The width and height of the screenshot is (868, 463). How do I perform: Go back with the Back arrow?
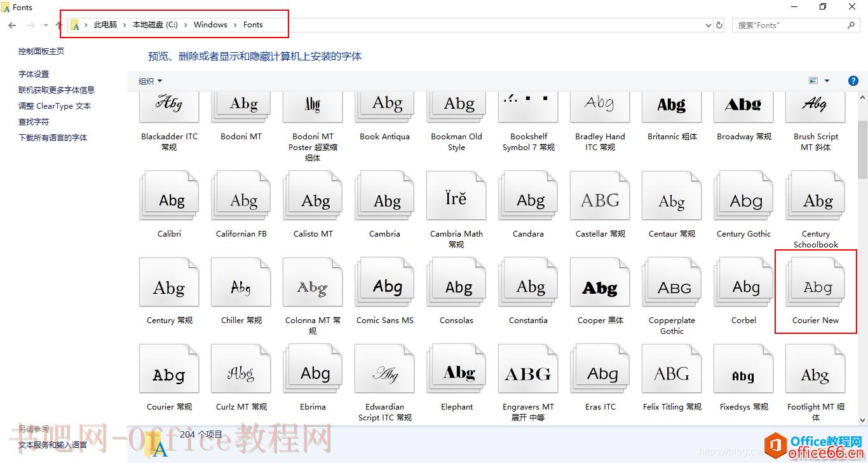[12, 25]
